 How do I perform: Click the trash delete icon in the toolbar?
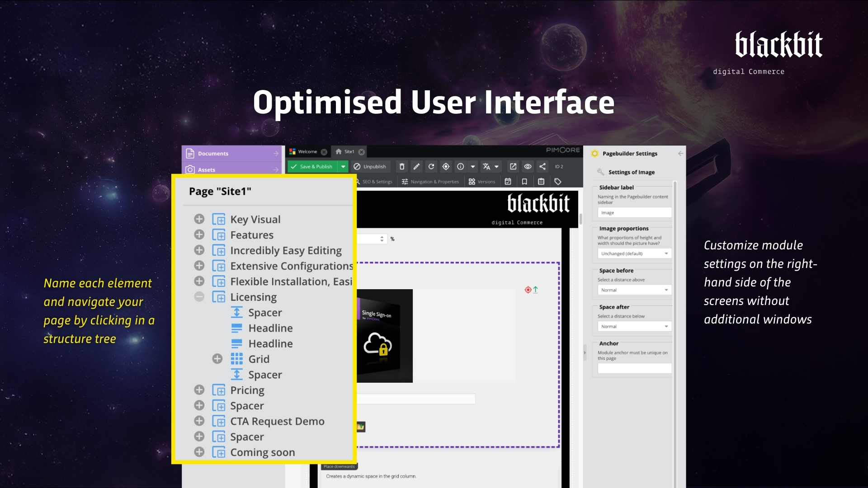[402, 167]
